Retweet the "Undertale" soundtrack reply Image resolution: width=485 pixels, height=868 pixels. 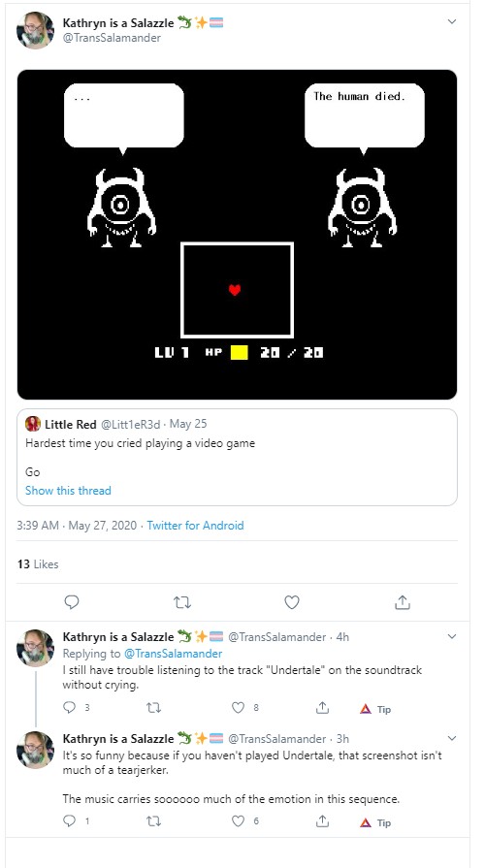[153, 707]
